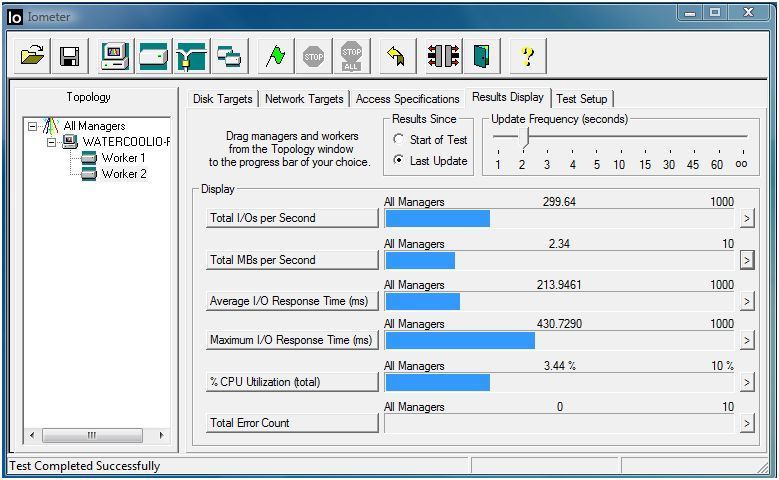Click the Iometer title bar logo
Screen dimensions: 779x480
[15, 17]
